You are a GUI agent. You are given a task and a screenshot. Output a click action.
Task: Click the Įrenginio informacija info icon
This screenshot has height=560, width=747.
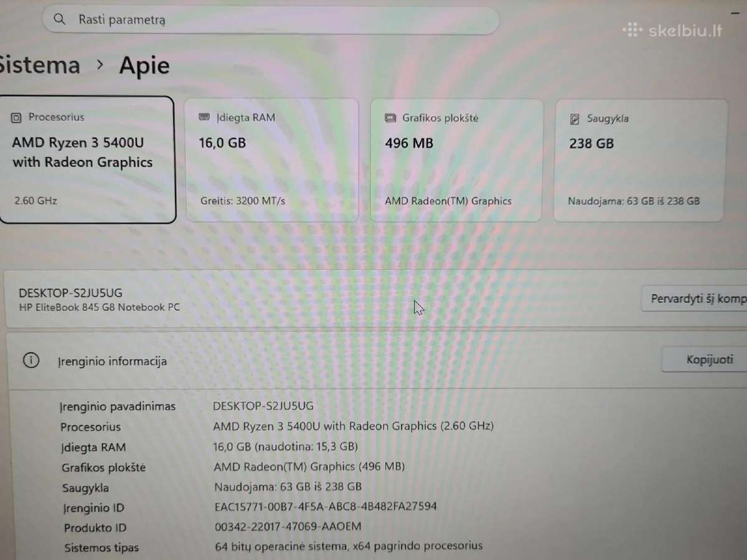(x=31, y=360)
